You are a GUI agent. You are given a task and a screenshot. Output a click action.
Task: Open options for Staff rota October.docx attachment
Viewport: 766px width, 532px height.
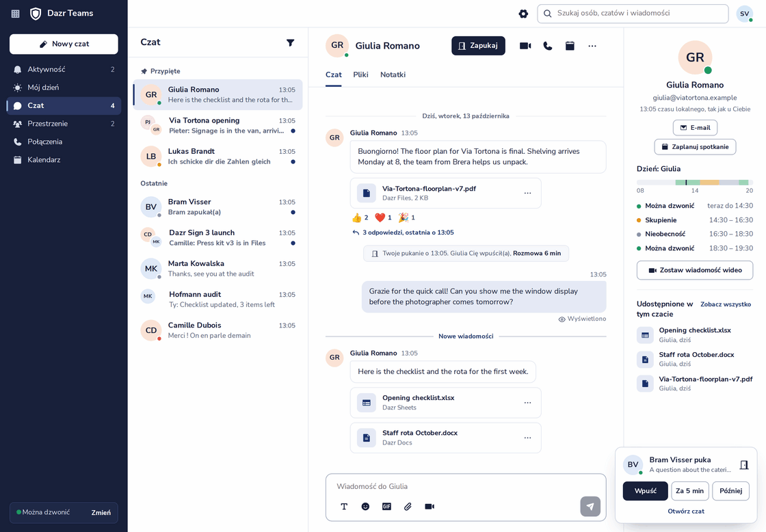tap(527, 438)
